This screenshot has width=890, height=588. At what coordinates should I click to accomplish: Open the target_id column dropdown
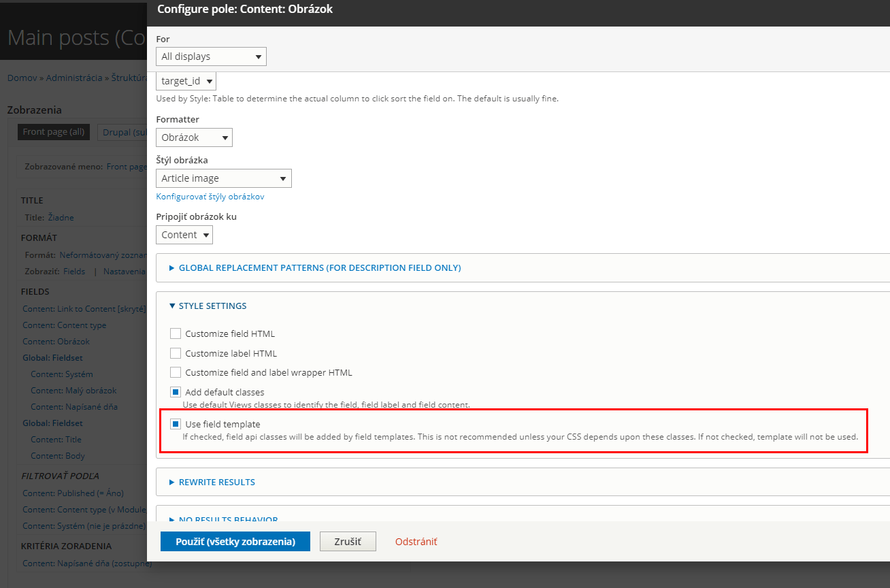[185, 80]
